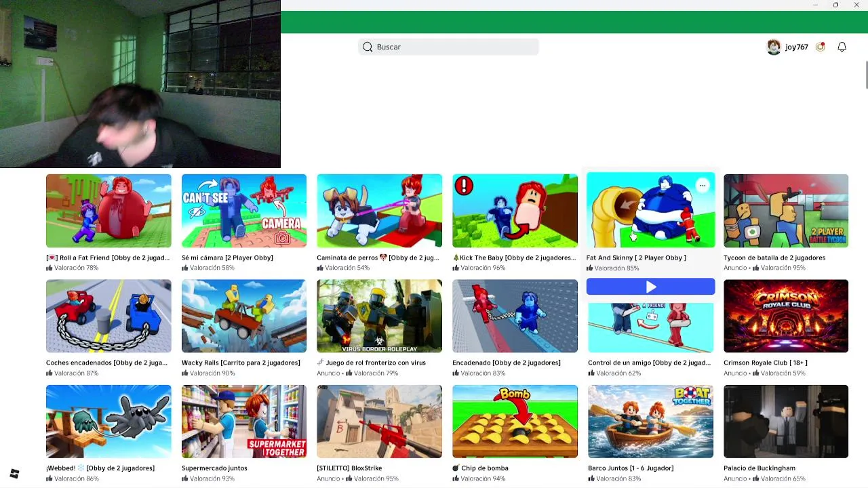Screen dimensions: 868x488
Task: Open the three-dot menu on Fat And Skinny
Action: coord(703,185)
